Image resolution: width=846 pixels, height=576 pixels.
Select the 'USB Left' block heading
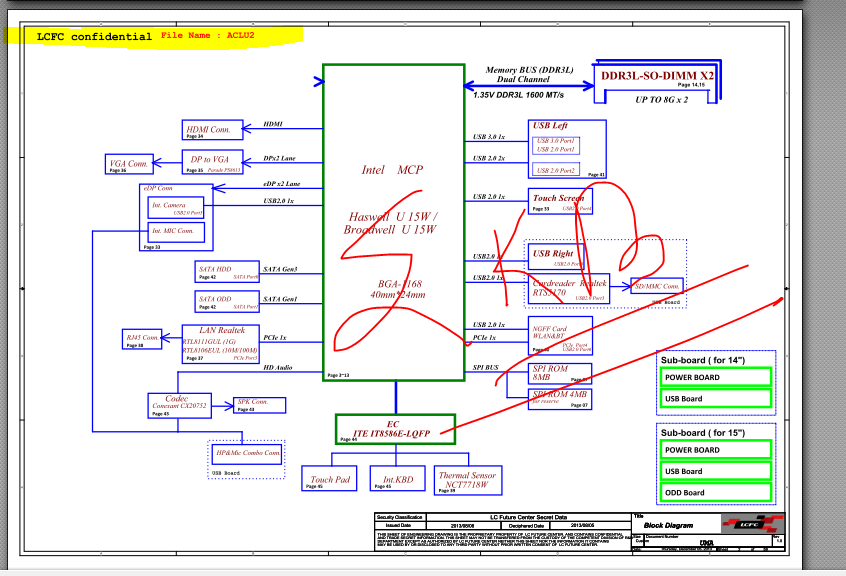pyautogui.click(x=550, y=126)
